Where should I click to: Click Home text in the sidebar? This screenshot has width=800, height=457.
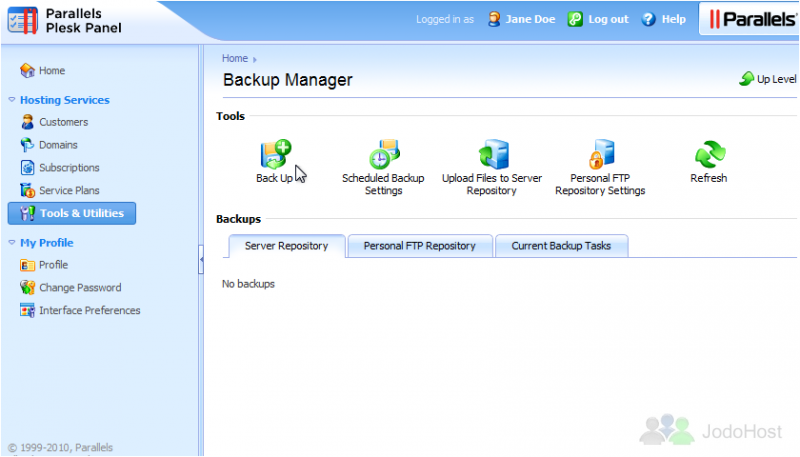(x=52, y=70)
